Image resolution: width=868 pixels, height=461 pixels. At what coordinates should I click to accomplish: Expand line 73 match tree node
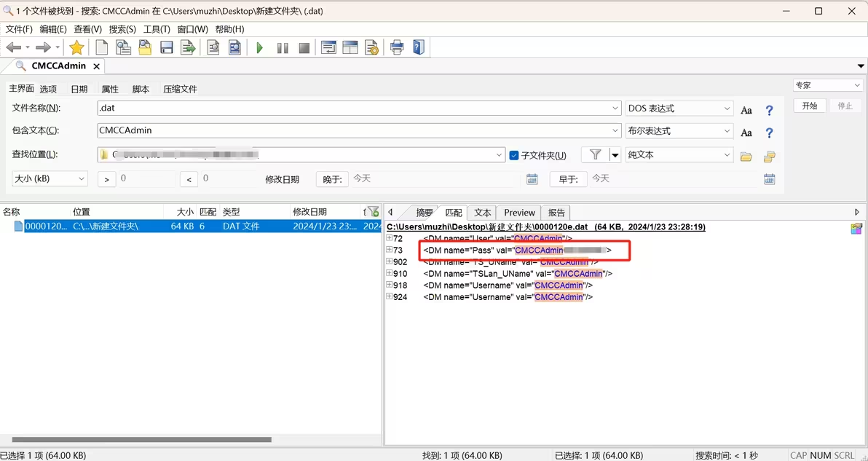390,250
